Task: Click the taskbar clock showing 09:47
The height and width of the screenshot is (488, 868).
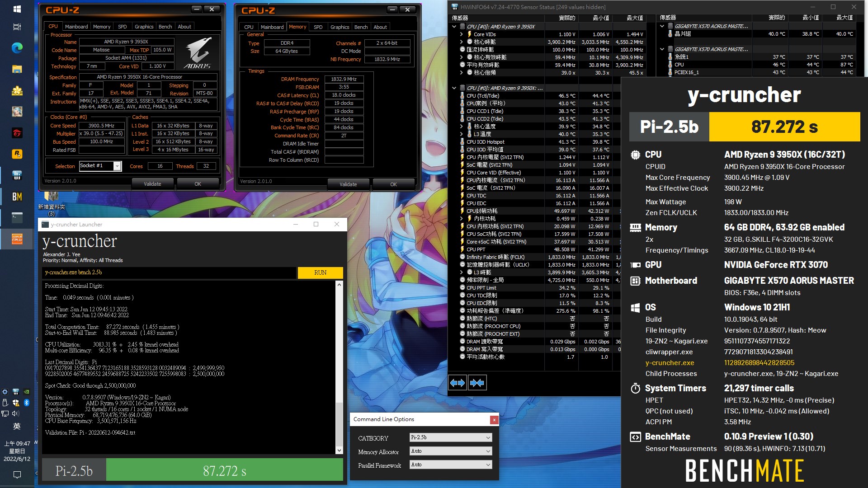Action: tap(17, 451)
